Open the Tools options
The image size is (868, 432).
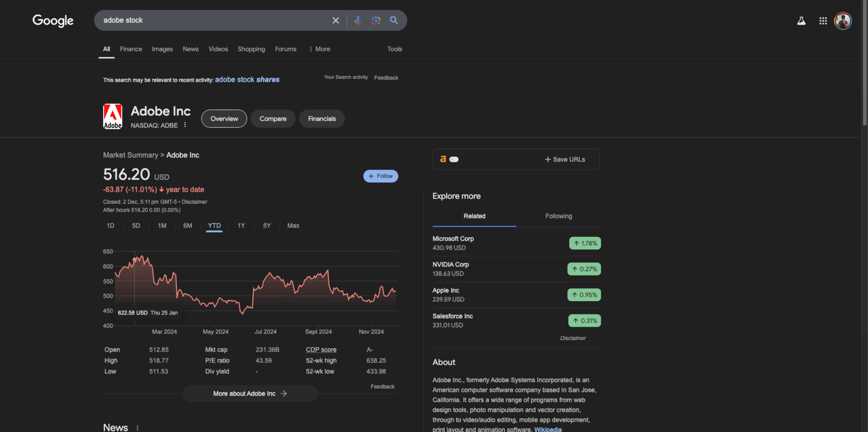coord(395,49)
